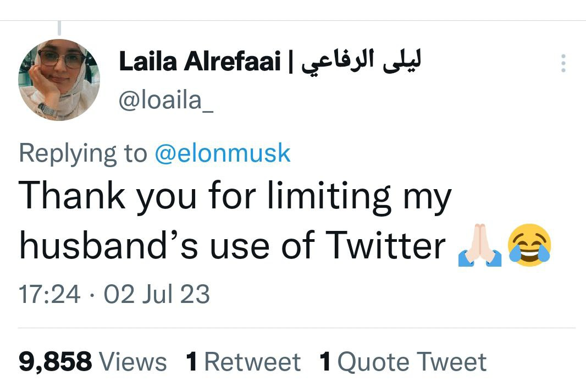Viewport: 586px width, 392px height.
Task: Click the crying laughing emoji
Action: (529, 245)
